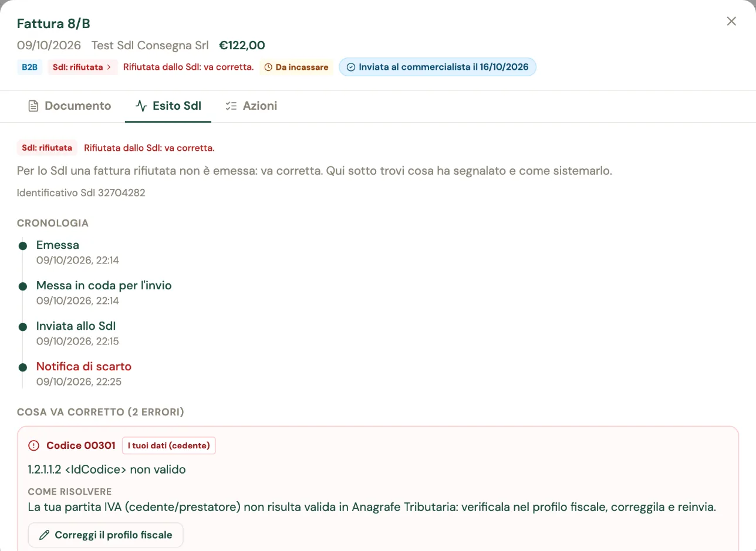756x551 pixels.
Task: Click Correggi il profilo fiscale button
Action: (106, 535)
